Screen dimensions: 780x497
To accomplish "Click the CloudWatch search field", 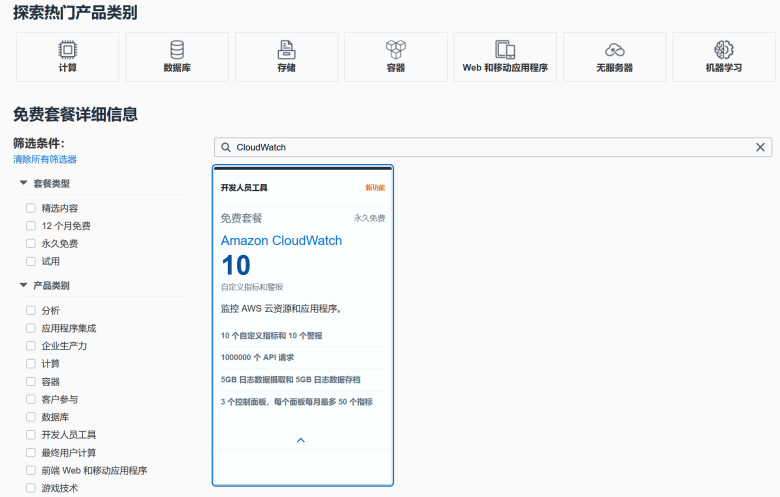I will (493, 147).
